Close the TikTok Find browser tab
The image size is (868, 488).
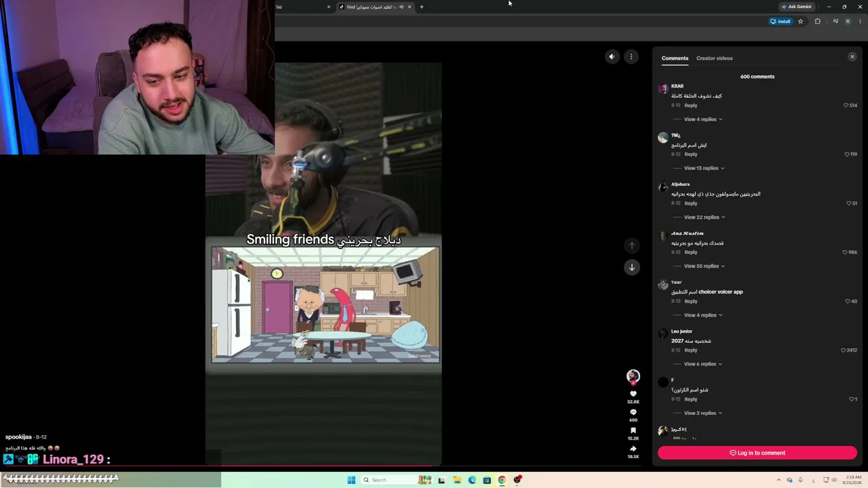pyautogui.click(x=410, y=7)
